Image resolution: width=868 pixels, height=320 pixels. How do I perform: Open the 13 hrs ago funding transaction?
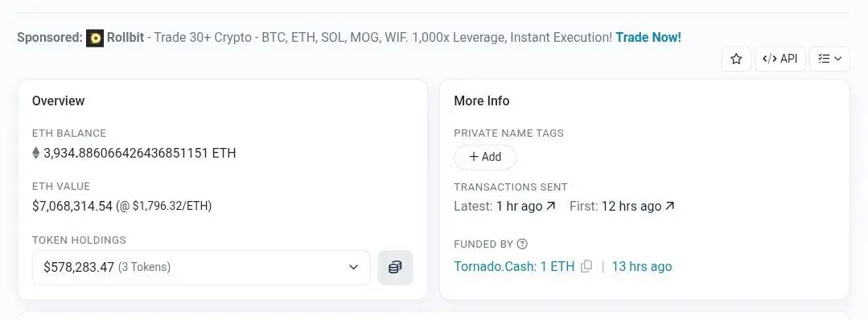pos(642,267)
